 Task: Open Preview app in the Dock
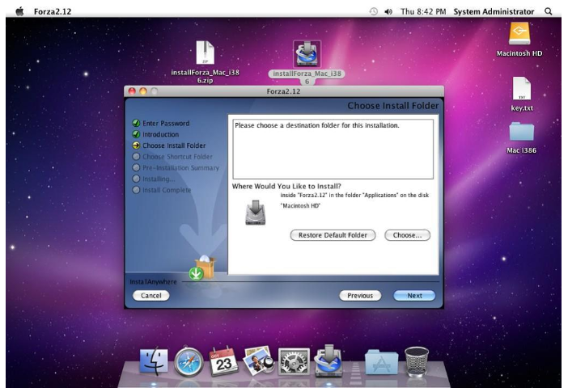pos(258,360)
